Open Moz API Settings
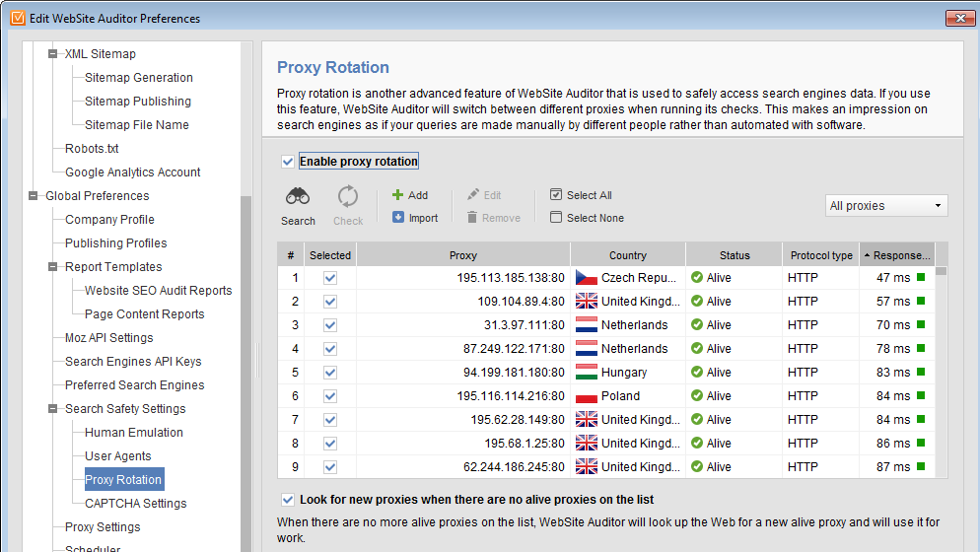980x552 pixels. (108, 337)
